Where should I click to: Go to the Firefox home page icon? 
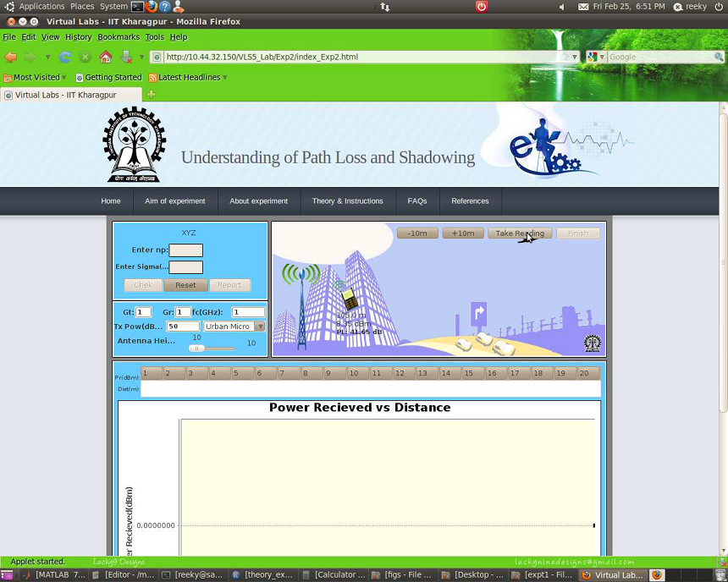105,57
